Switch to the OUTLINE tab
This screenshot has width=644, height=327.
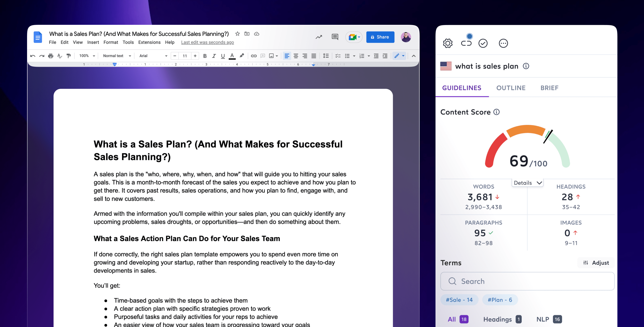511,88
